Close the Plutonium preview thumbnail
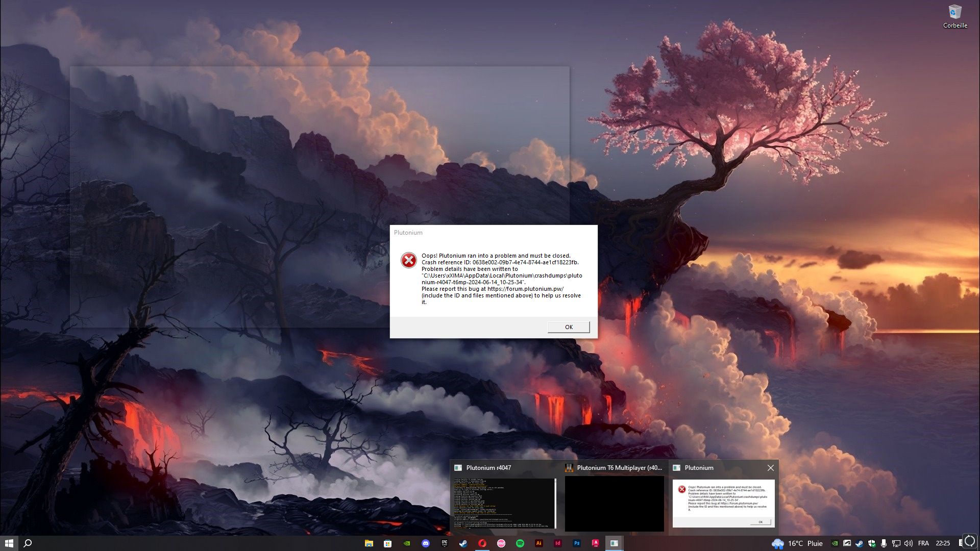 tap(771, 468)
